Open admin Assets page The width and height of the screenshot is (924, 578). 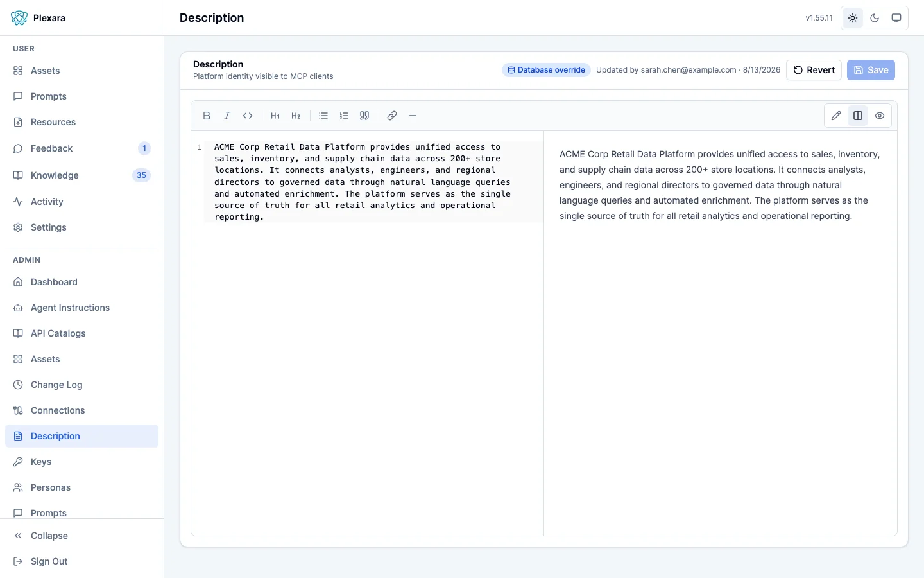[82, 359]
